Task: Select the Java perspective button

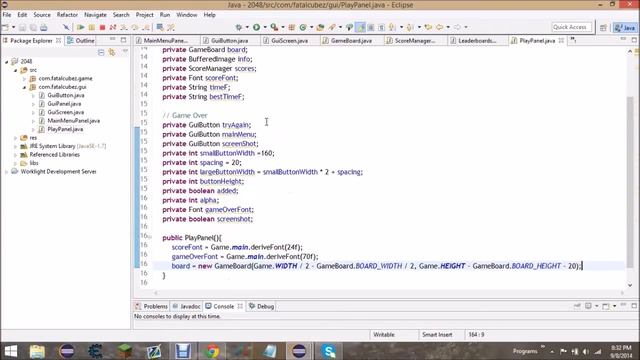Action: tap(625, 27)
